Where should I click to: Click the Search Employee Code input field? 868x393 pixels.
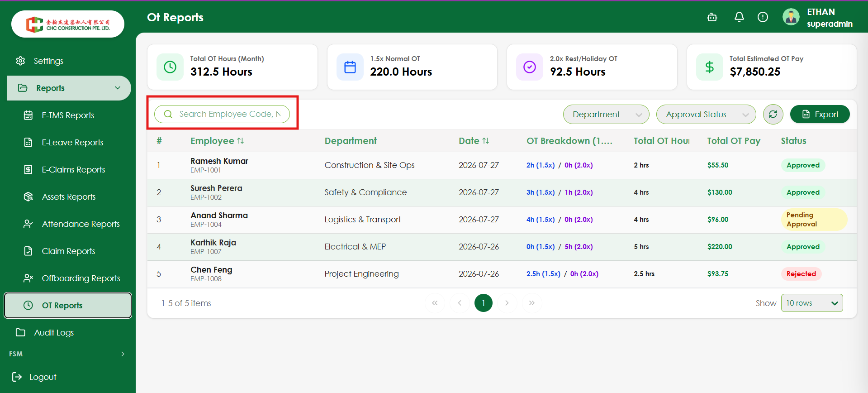[x=222, y=114]
